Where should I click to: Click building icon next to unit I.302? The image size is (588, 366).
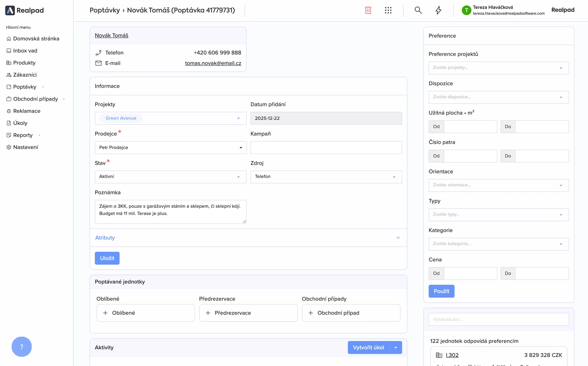tap(439, 355)
